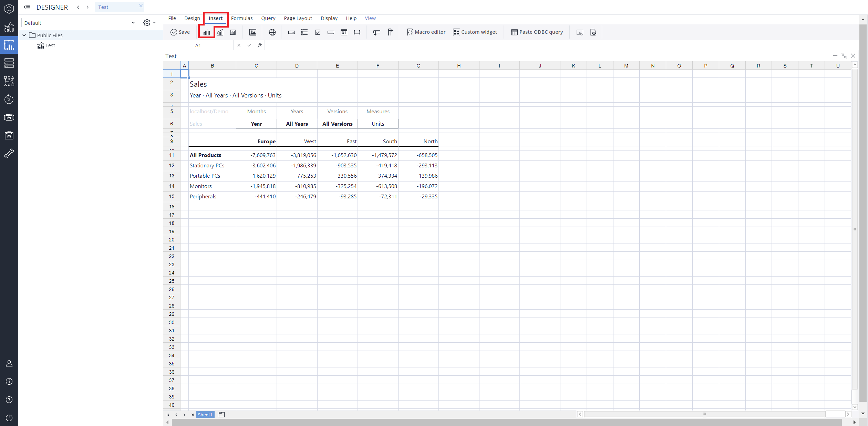Insert a checkbox form element
Viewport: 868px width, 426px height.
pyautogui.click(x=318, y=32)
